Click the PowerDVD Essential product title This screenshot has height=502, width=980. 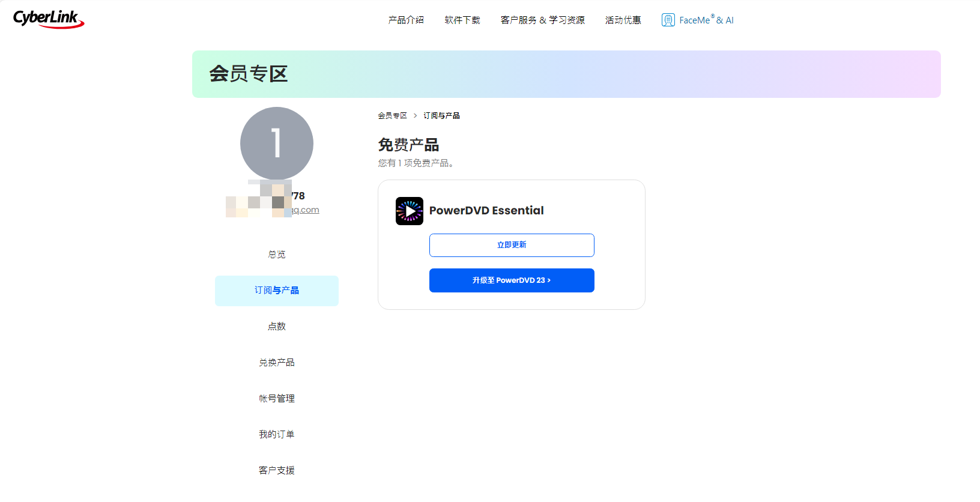point(486,211)
